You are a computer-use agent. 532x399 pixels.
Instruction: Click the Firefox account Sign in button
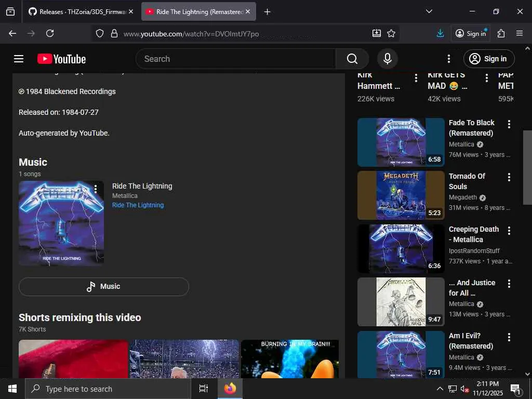(x=471, y=33)
